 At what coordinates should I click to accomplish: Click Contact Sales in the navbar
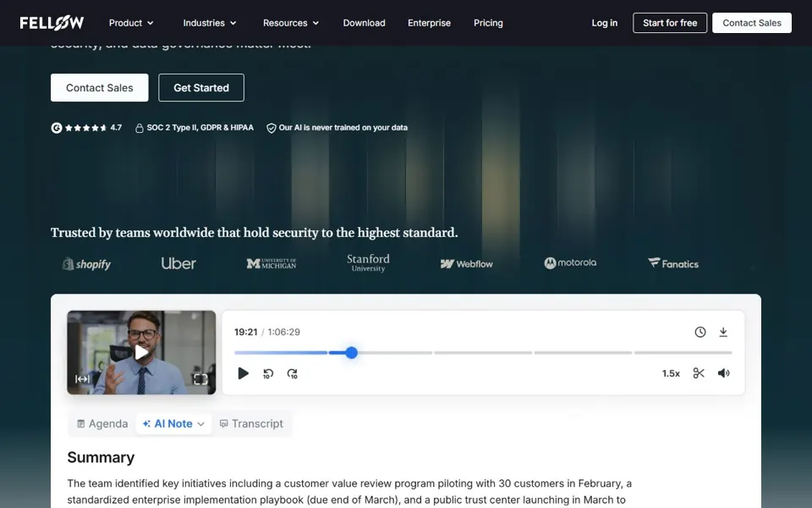[x=752, y=23]
